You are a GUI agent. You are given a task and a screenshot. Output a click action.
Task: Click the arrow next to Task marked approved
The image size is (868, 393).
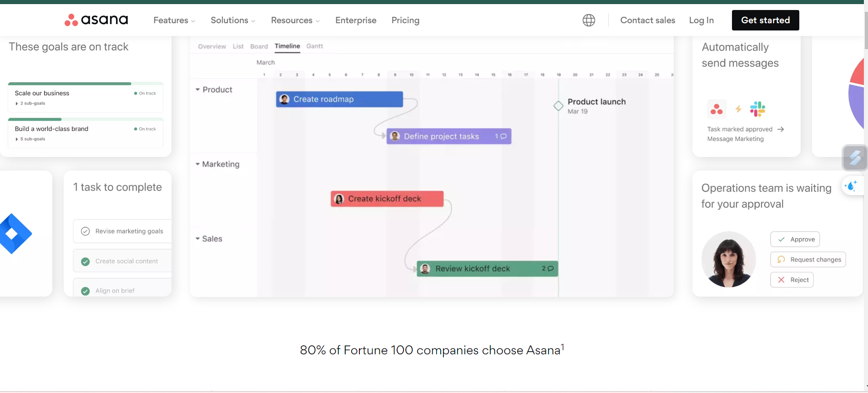pos(781,129)
